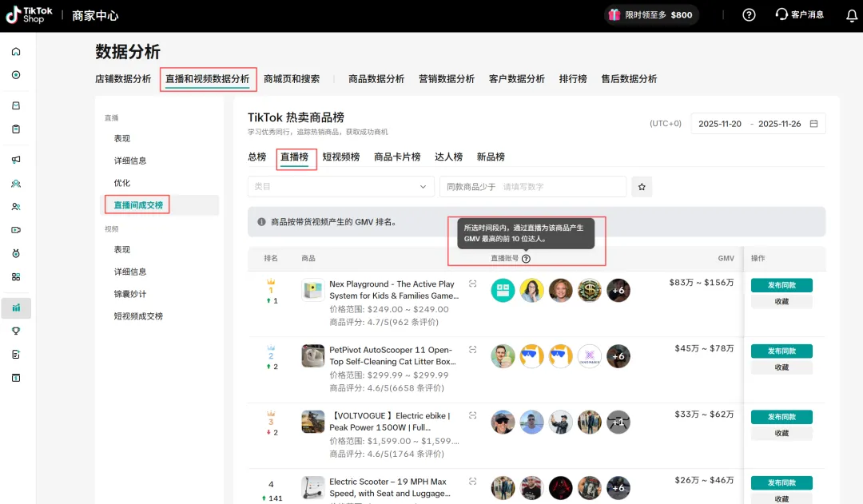Image resolution: width=863 pixels, height=504 pixels.
Task: Open customer messages headset icon
Action: [x=781, y=14]
